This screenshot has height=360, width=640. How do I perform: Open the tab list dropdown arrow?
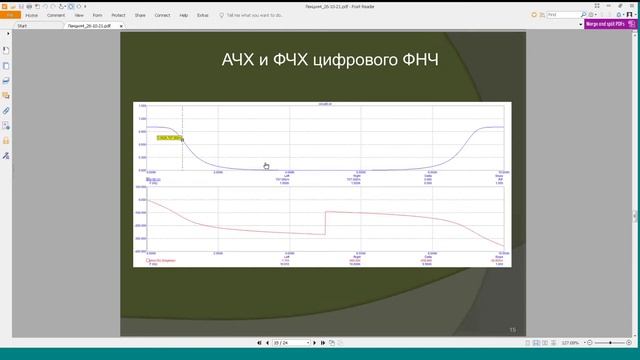[580, 24]
